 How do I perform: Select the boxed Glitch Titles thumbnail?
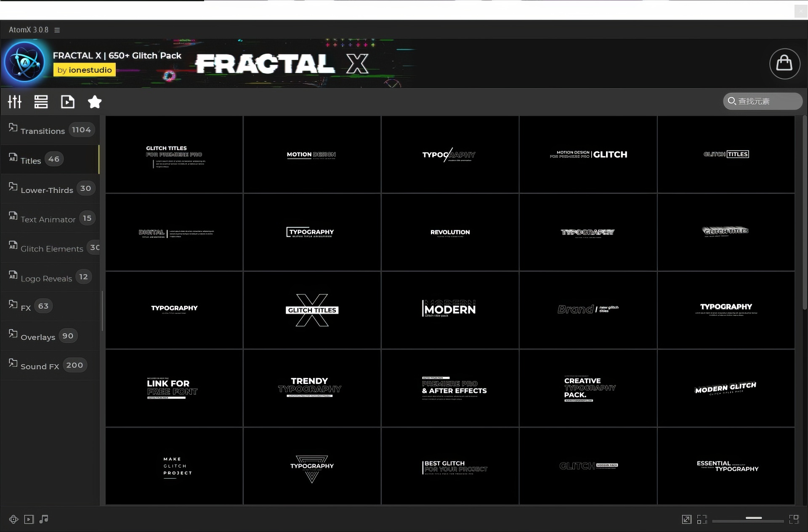coord(726,154)
